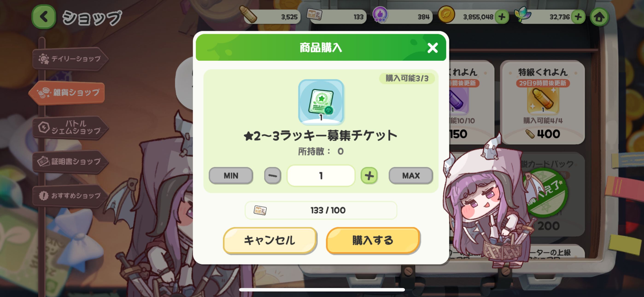Confirm purchase with 購入する button
Screen dimensions: 644x297
373,240
